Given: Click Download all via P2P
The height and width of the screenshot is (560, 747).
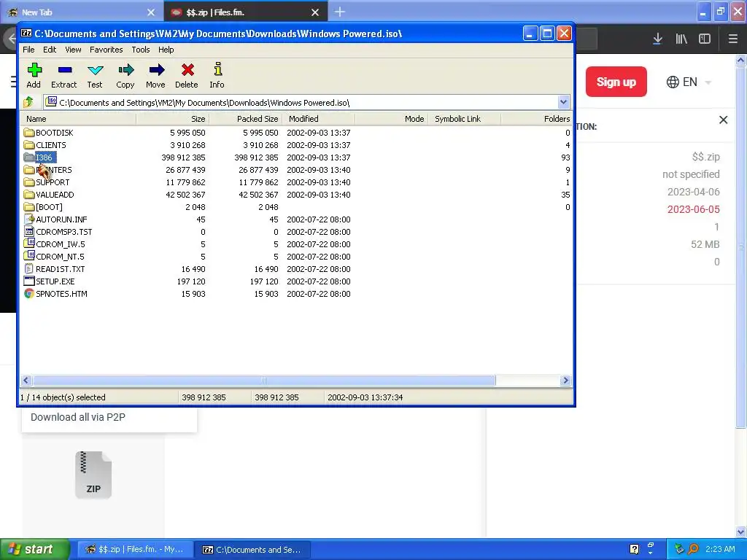Looking at the screenshot, I should click(78, 417).
